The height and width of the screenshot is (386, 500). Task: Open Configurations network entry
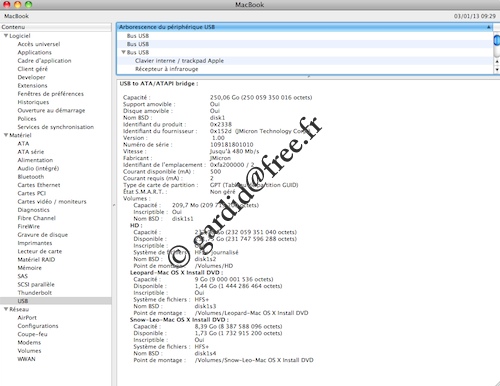(x=38, y=326)
